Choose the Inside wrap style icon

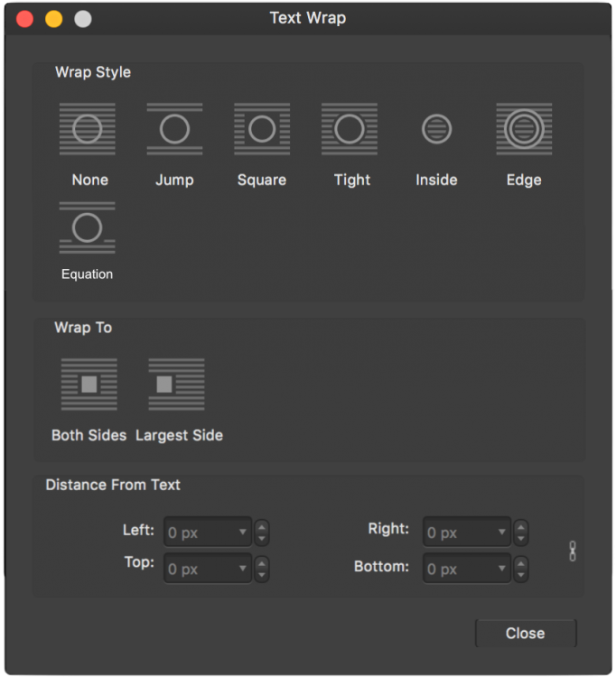click(x=436, y=129)
